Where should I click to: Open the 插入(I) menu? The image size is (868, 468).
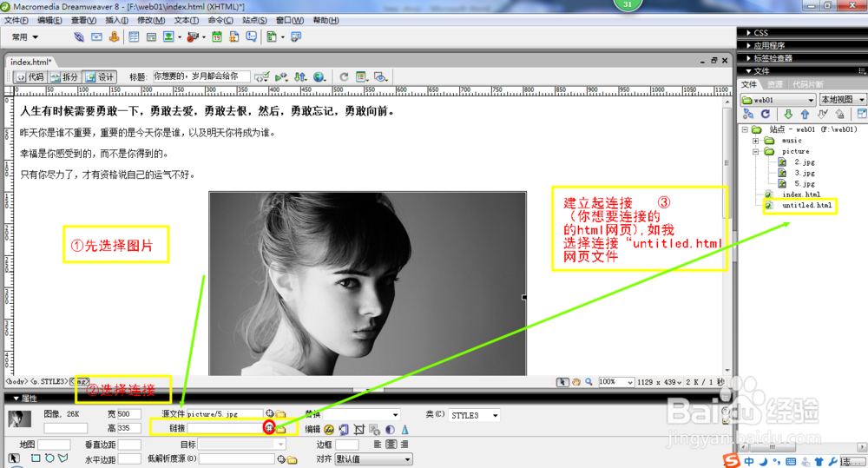117,21
